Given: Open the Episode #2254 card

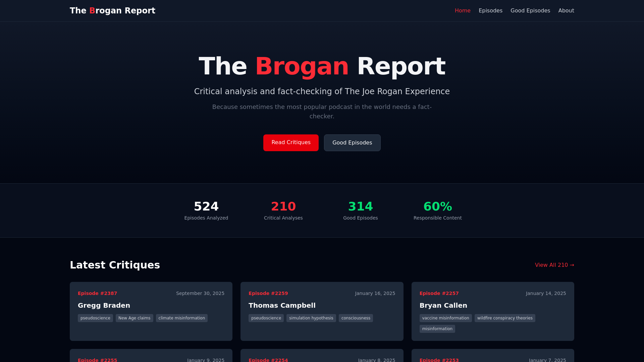Looking at the screenshot, I should [322, 356].
